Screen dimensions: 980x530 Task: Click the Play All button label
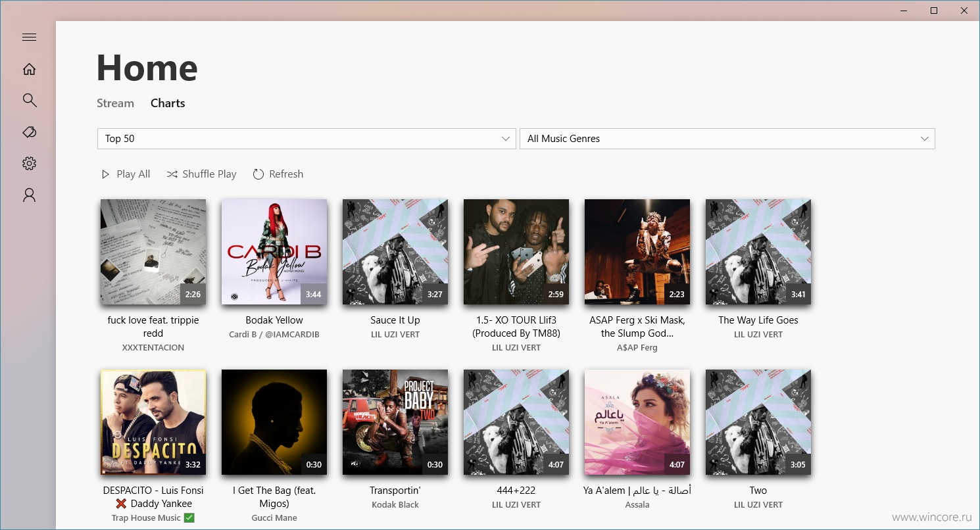pos(134,174)
